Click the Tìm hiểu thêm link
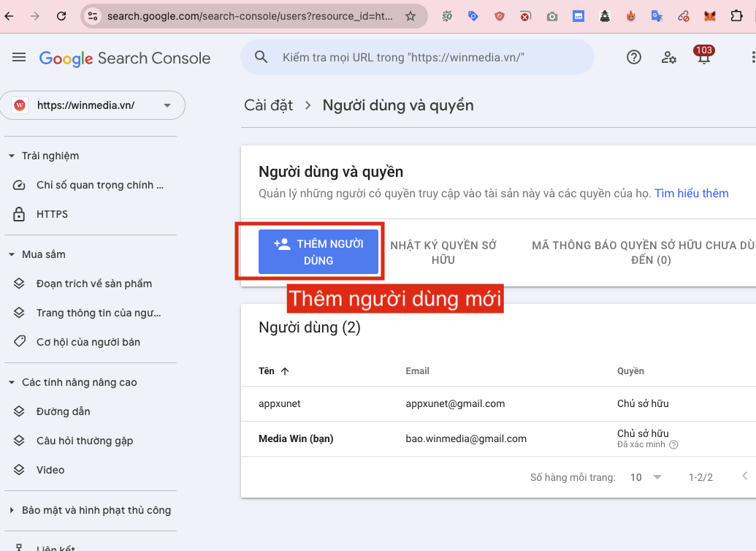Screen dimensions: 756x551 (x=692, y=194)
